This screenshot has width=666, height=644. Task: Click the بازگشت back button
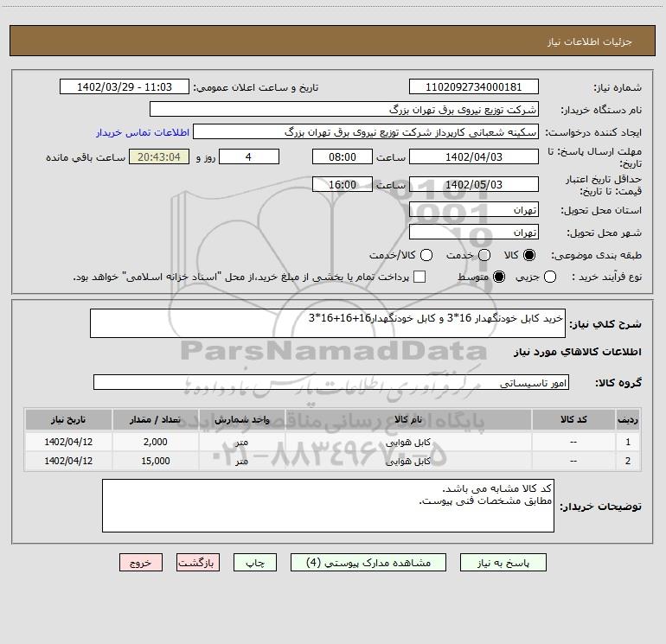pos(198,563)
